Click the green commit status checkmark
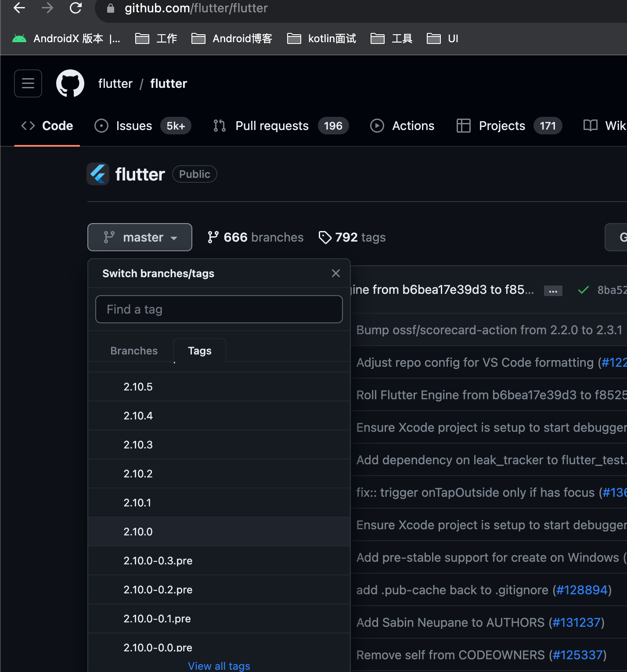 tap(583, 290)
